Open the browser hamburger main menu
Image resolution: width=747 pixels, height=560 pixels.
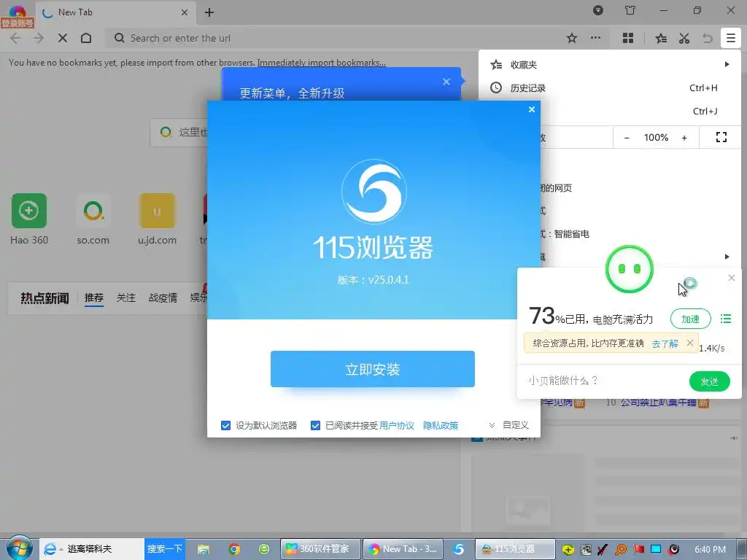pyautogui.click(x=731, y=38)
